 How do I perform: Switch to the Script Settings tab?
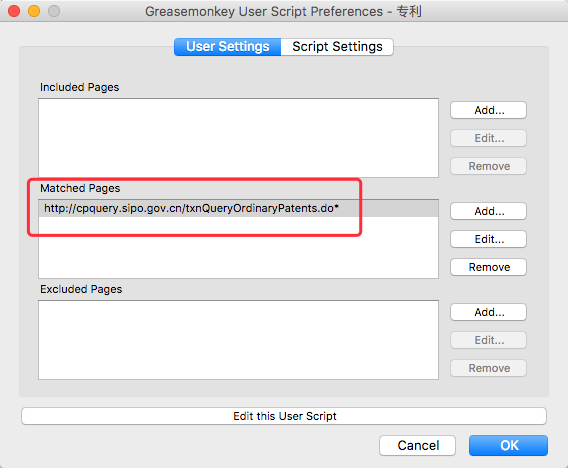337,47
